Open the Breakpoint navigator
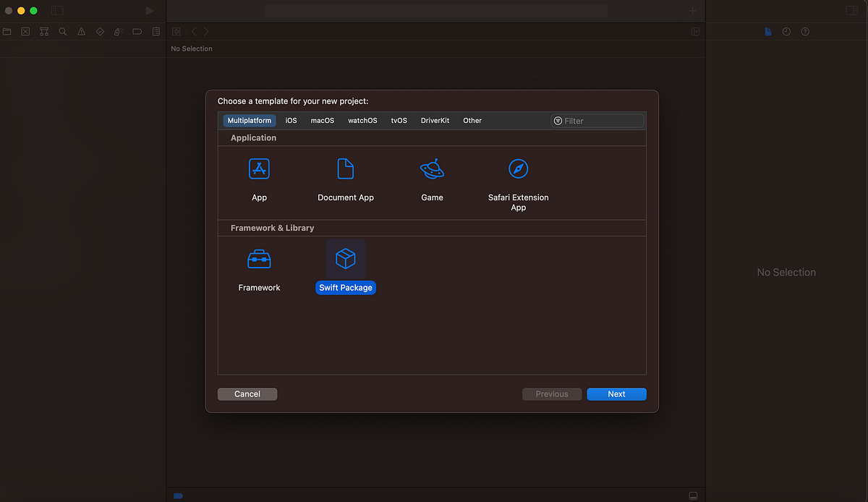 click(x=137, y=31)
